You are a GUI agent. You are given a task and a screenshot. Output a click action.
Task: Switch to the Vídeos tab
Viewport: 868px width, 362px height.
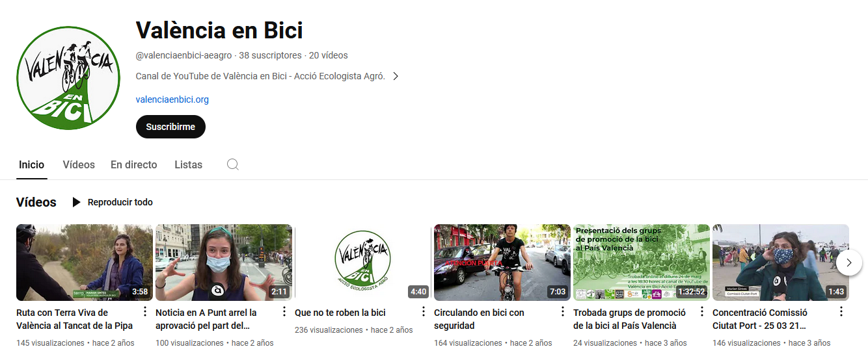79,164
